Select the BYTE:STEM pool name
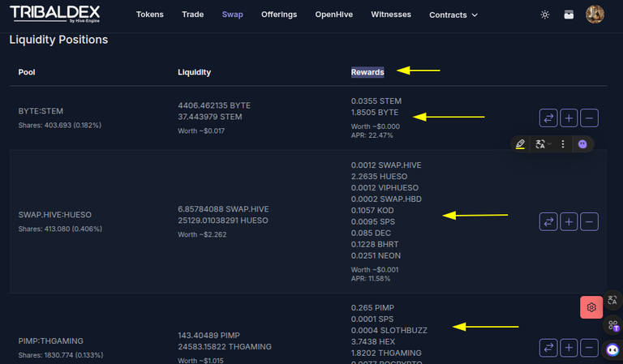 coord(41,111)
